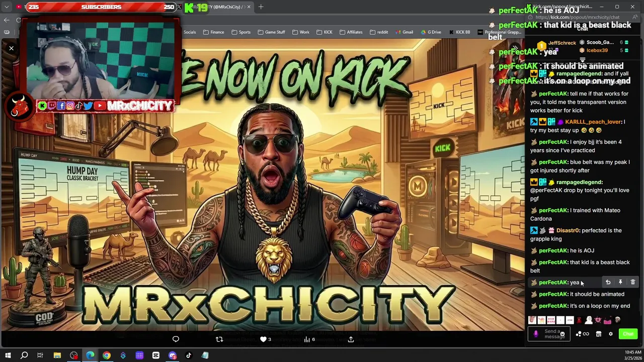
Task: Click the kick.com popout chat address bar
Action: click(578, 17)
